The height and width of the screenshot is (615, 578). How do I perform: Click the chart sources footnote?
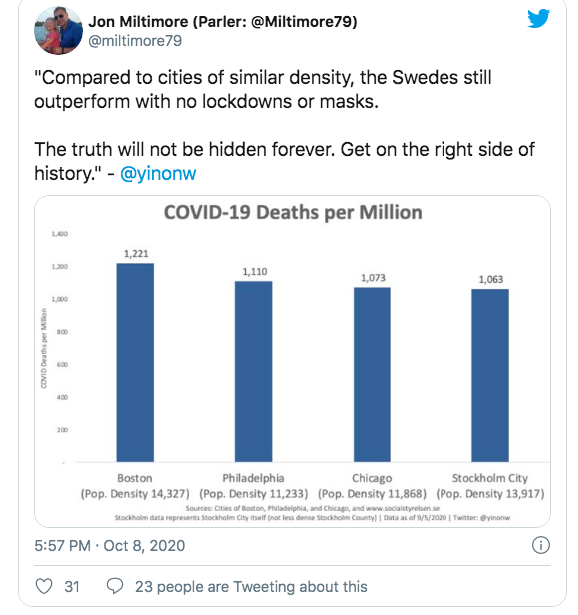(x=312, y=513)
